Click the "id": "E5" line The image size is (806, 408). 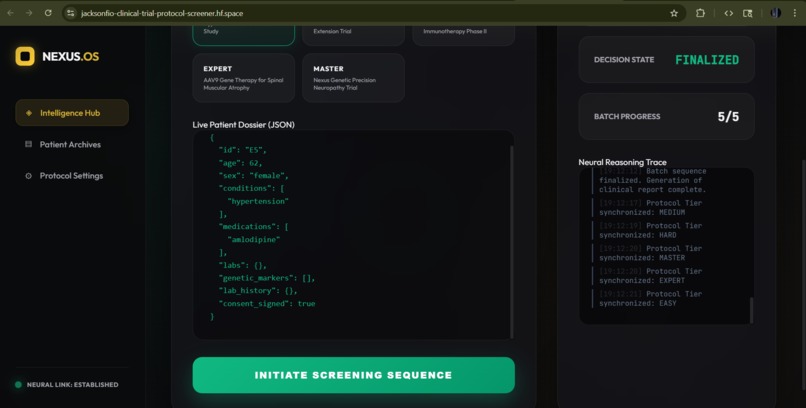coord(243,150)
